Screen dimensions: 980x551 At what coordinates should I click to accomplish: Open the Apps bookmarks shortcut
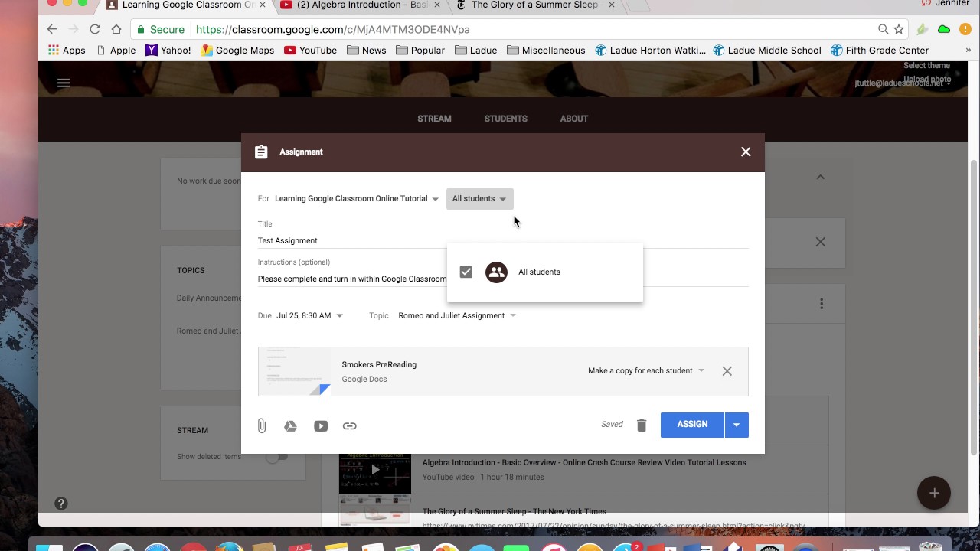[67, 51]
